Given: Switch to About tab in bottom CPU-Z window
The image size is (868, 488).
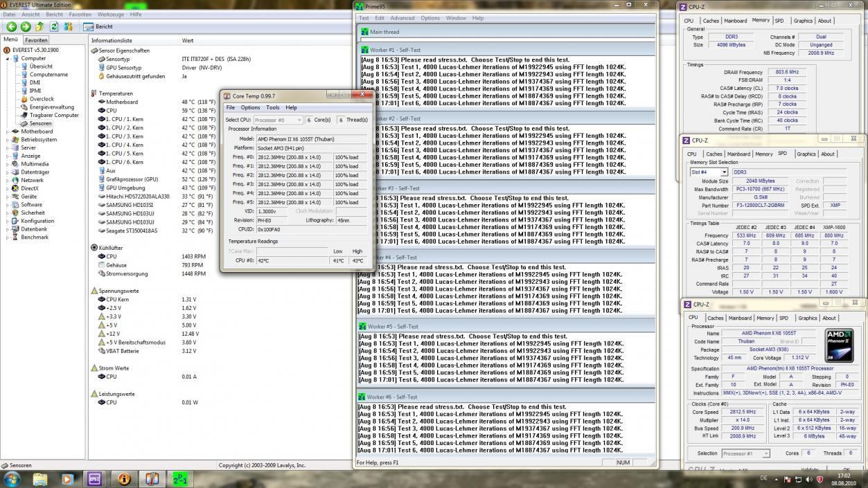Looking at the screenshot, I should [829, 318].
